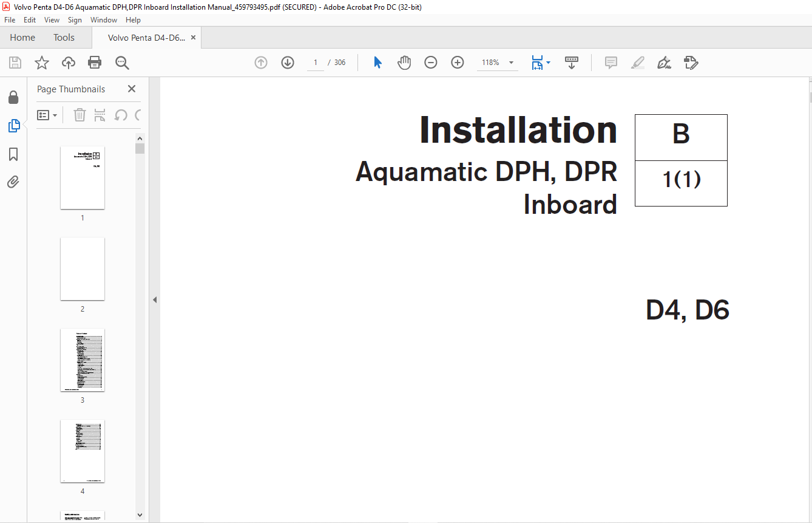This screenshot has height=523, width=812.
Task: Activate the hand pan tool
Action: (x=404, y=63)
